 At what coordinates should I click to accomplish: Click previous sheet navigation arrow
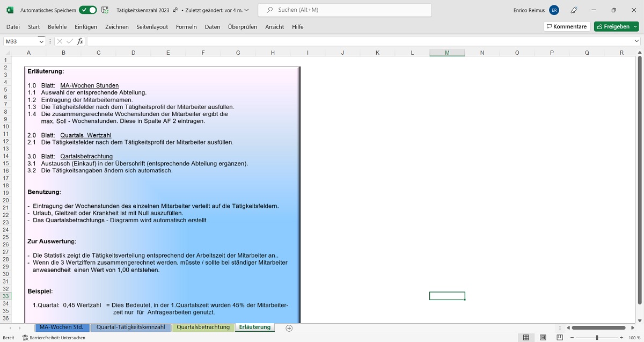click(x=9, y=328)
